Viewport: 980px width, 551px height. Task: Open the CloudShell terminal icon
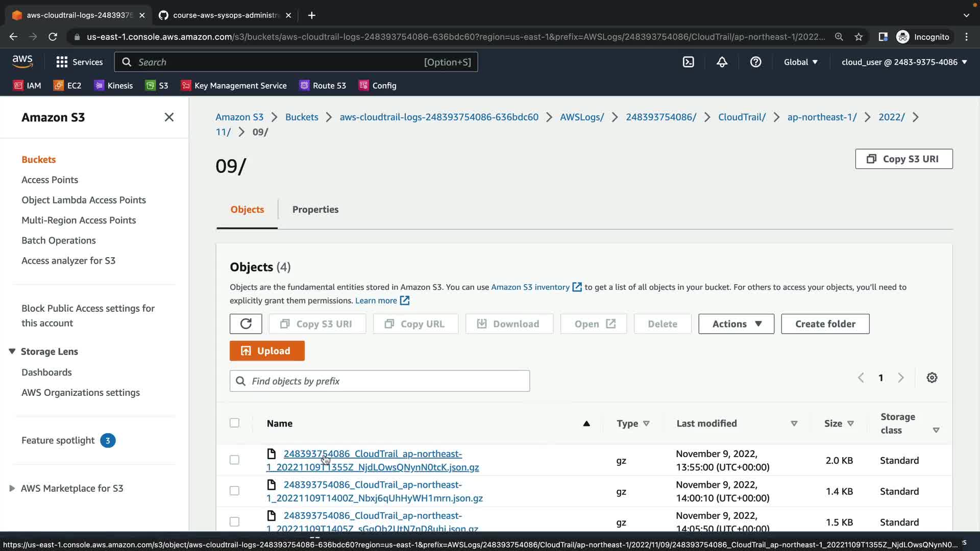(x=688, y=62)
